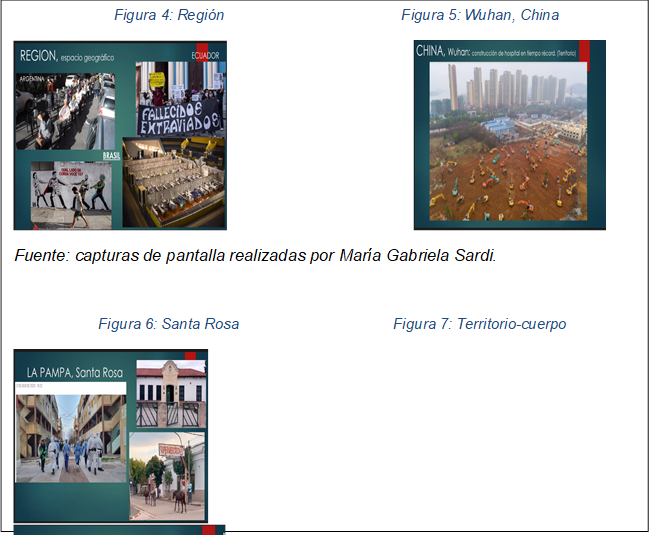The image size is (649, 535).
Task: Select the horse riders photo in Figura 6
Action: [167, 476]
